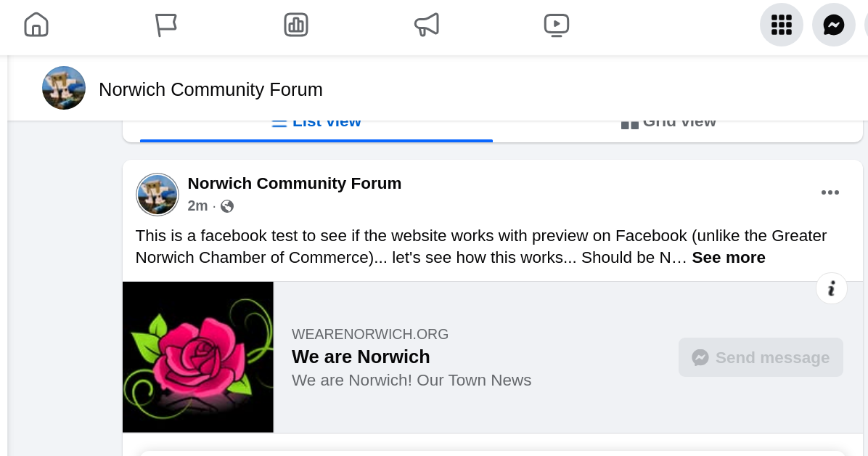The width and height of the screenshot is (868, 456).
Task: Open the Messenger icon in top bar
Action: coord(834,25)
